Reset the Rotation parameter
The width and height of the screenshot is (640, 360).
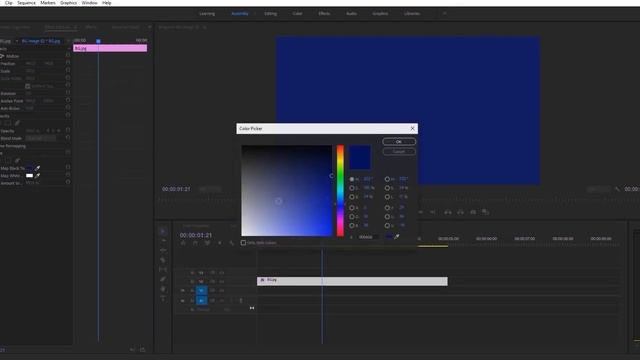point(68,93)
